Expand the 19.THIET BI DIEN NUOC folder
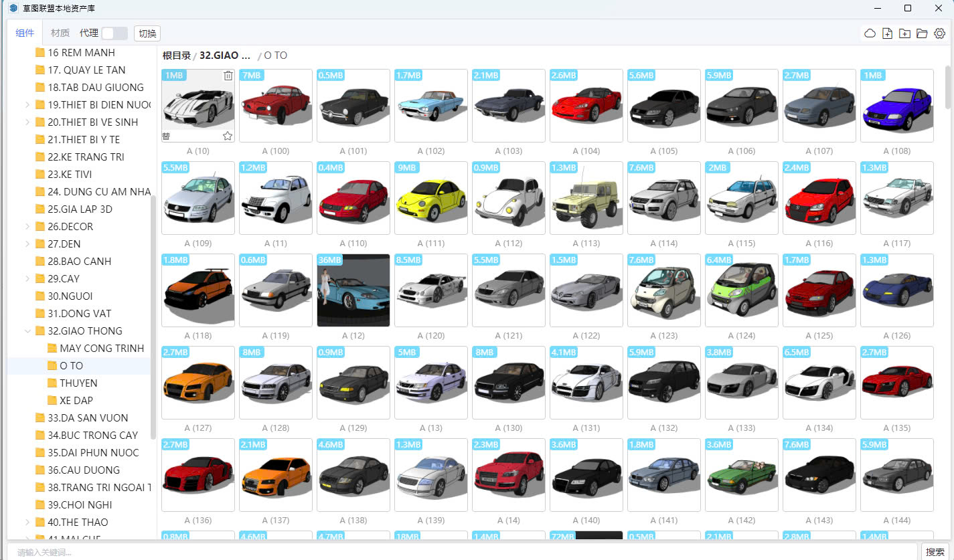This screenshot has height=560, width=954. 27,104
